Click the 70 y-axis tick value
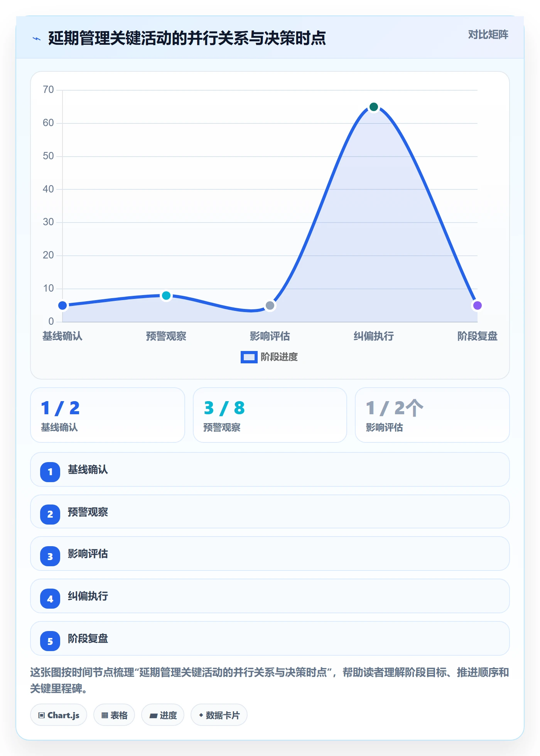 pyautogui.click(x=48, y=90)
